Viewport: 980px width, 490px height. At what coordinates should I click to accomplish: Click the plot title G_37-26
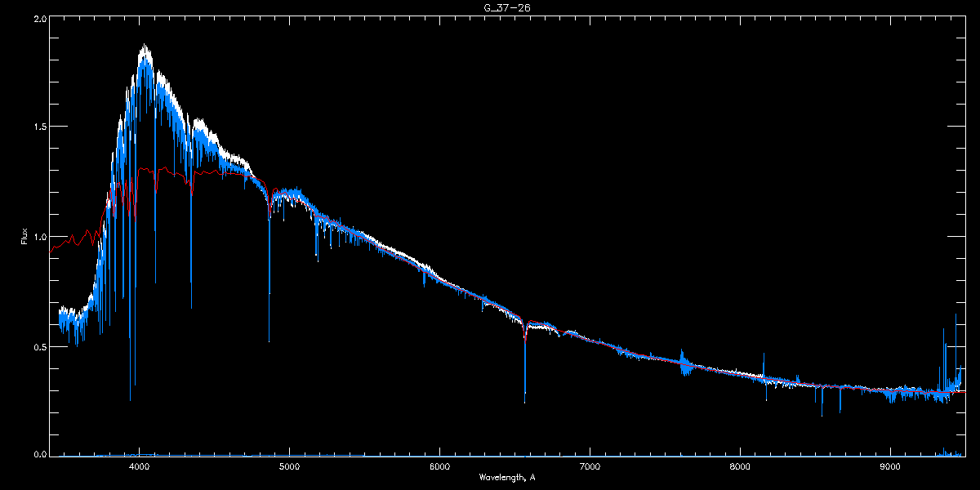506,7
